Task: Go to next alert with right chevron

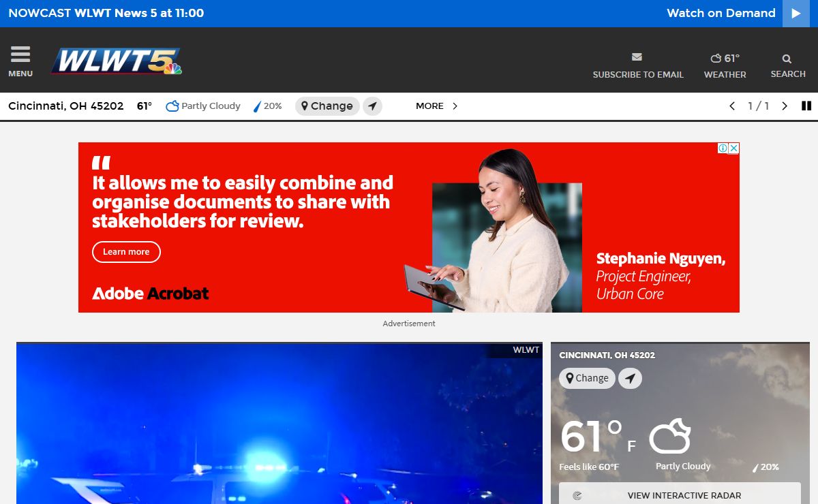Action: [x=785, y=106]
